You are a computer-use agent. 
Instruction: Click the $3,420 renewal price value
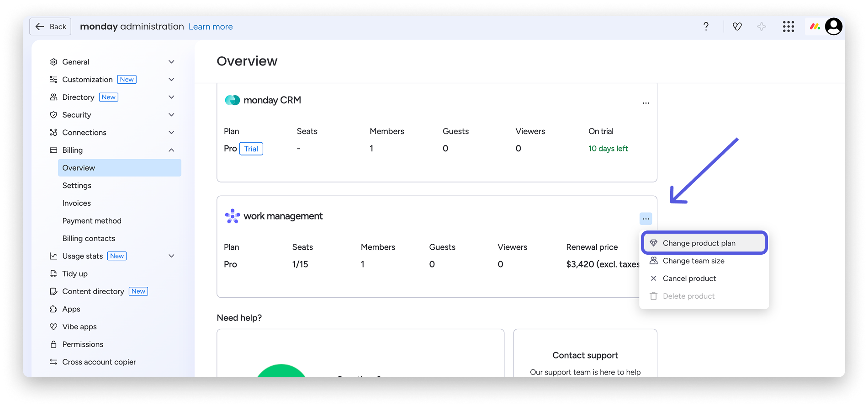point(603,264)
